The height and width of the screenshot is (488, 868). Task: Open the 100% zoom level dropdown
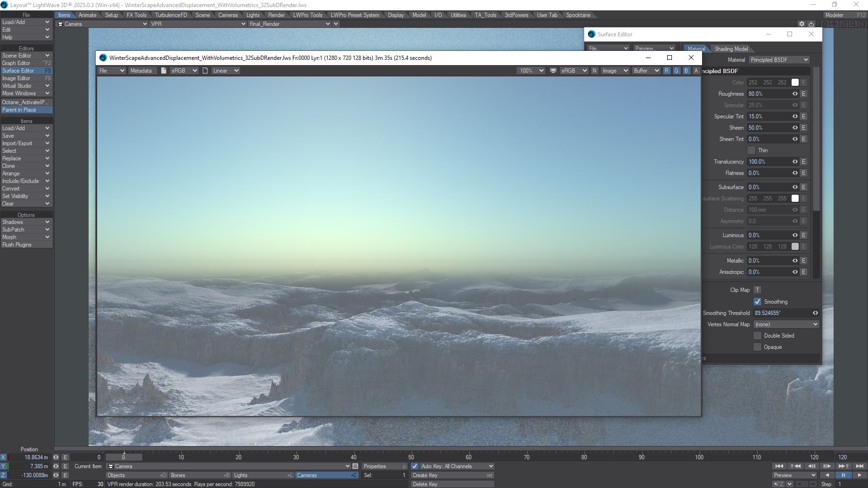(x=530, y=71)
